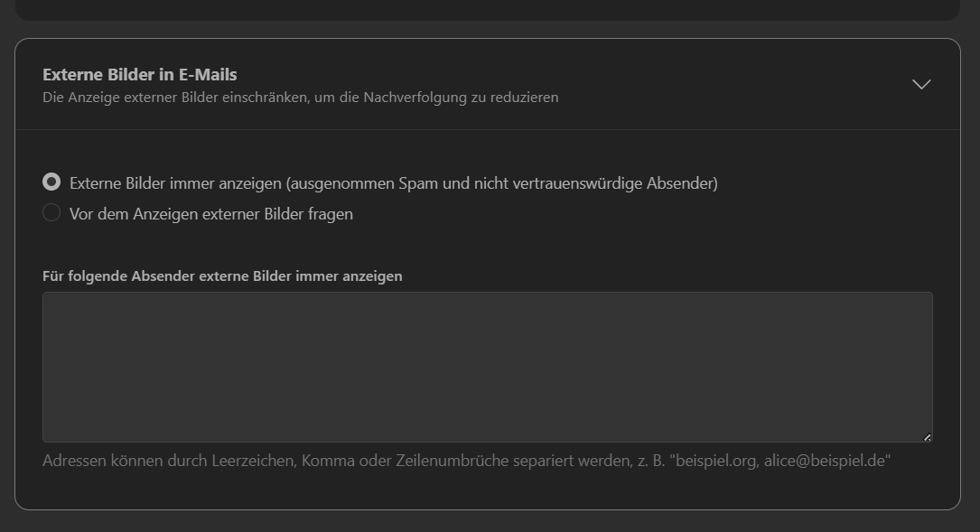
Task: Click the 'alice@beispiel.de' example in the hint
Action: point(826,462)
